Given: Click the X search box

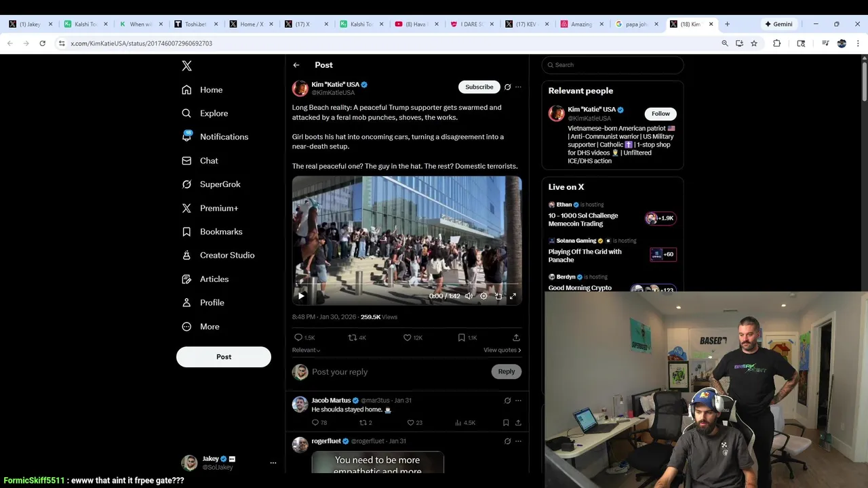Looking at the screenshot, I should click(612, 65).
